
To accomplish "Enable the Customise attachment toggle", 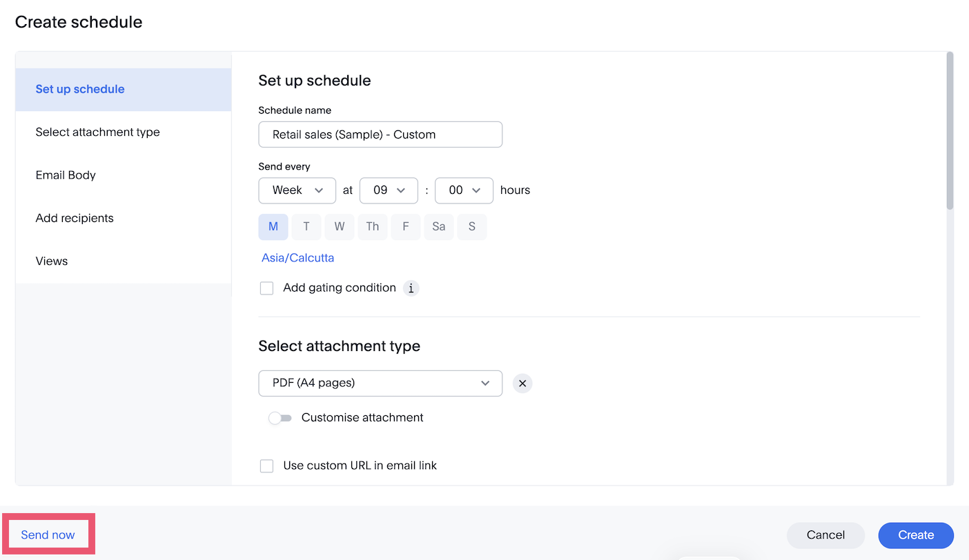I will tap(280, 418).
